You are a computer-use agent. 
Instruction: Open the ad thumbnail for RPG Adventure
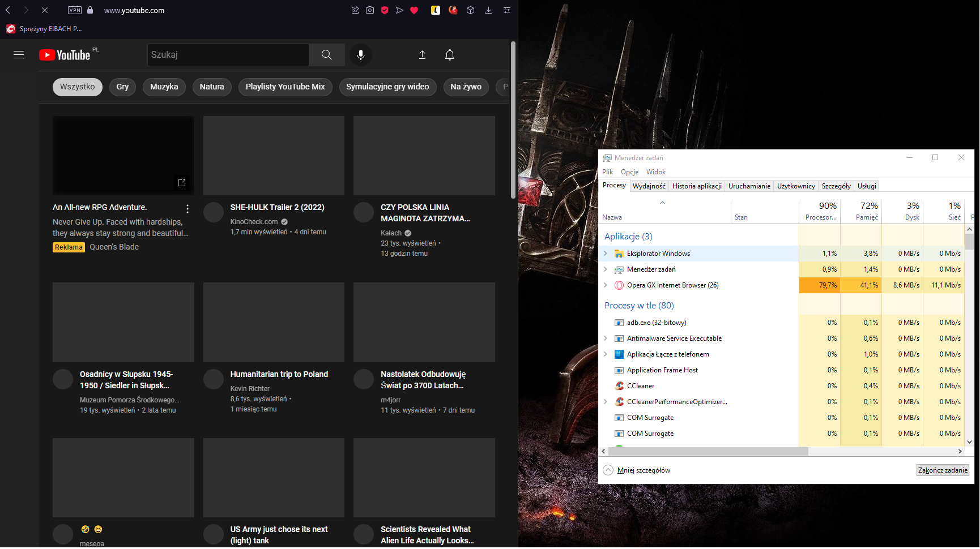123,156
